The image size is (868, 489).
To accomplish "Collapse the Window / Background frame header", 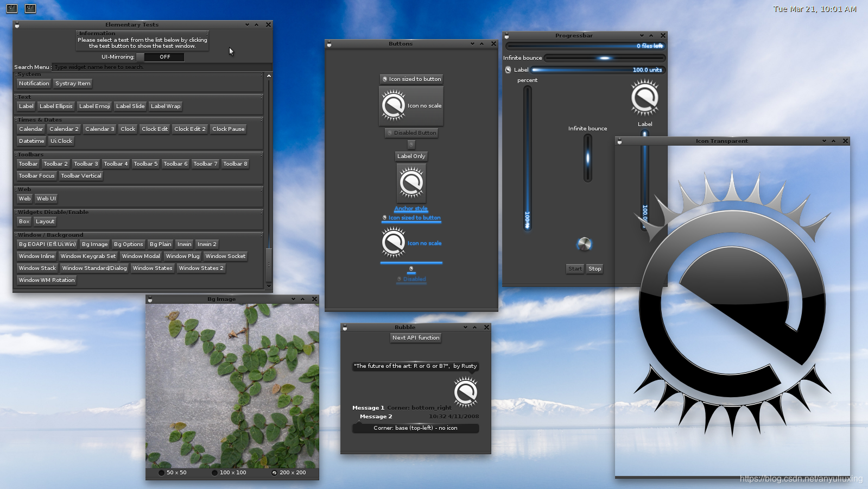I will coord(139,235).
